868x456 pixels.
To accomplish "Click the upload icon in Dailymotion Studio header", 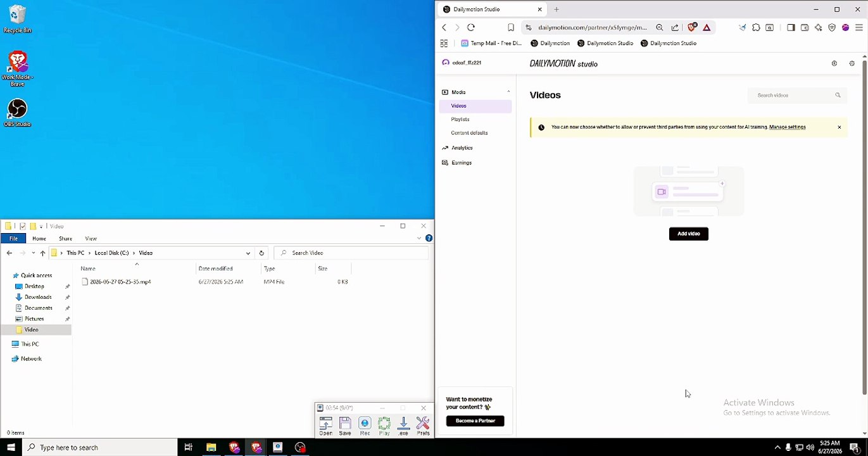I will tap(834, 63).
